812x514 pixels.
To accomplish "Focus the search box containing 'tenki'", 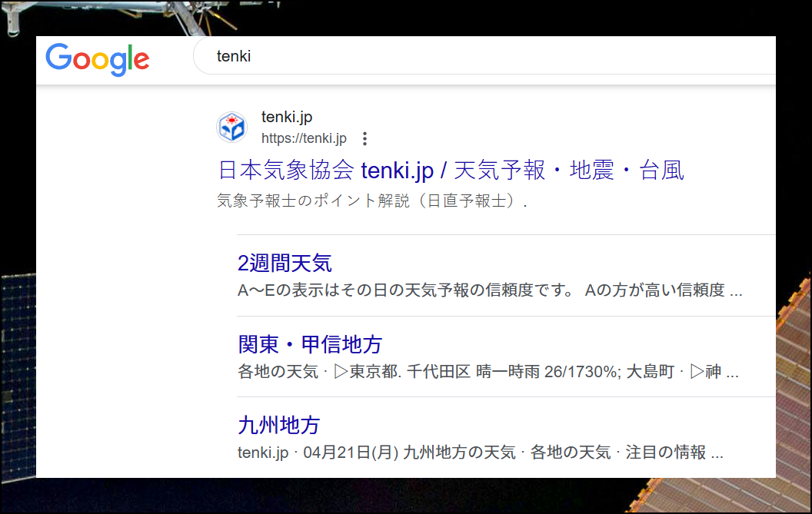I will click(x=484, y=56).
